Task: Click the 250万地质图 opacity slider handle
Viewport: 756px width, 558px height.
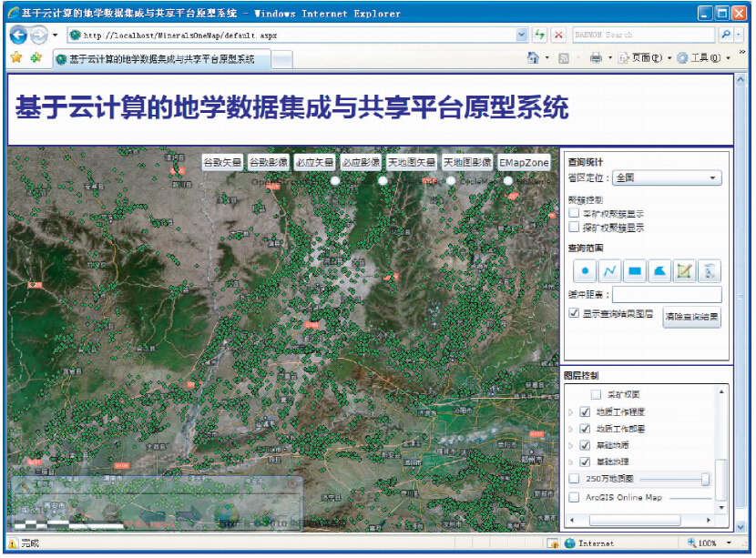Action: 705,479
